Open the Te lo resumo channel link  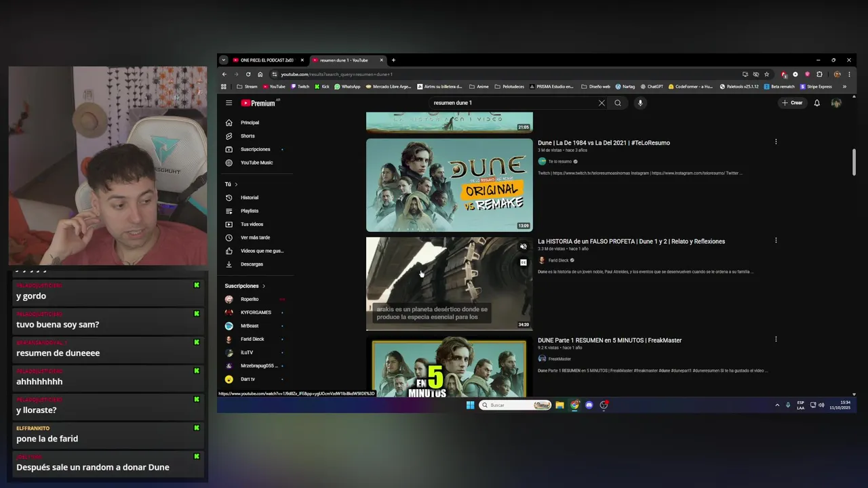click(560, 161)
